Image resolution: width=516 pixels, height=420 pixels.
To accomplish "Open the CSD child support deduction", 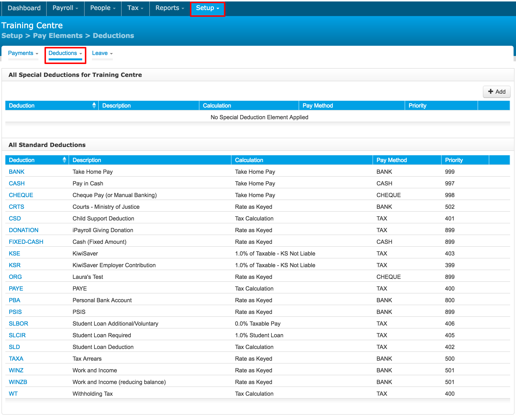I will click(x=15, y=219).
